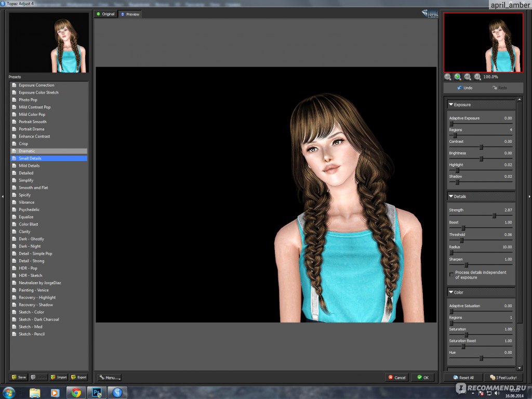This screenshot has height=399, width=532.
Task: Select the Portrait Drama preset
Action: coord(32,129)
